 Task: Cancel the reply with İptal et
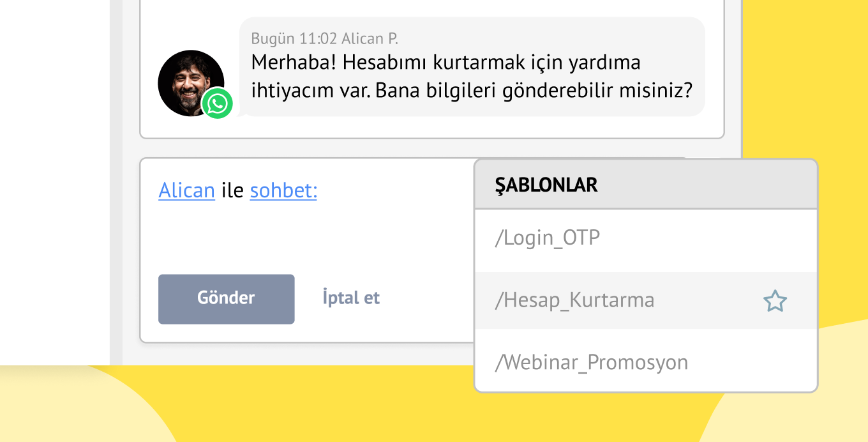point(351,298)
